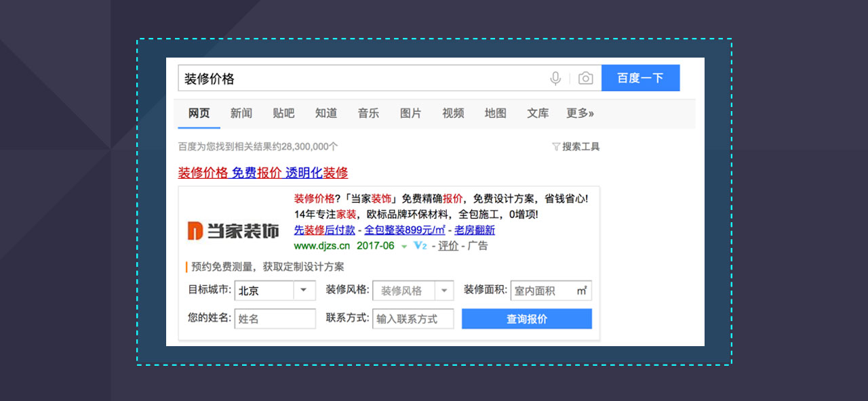The image size is (868, 401).
Task: Expand the 更多» menu
Action: click(x=580, y=113)
